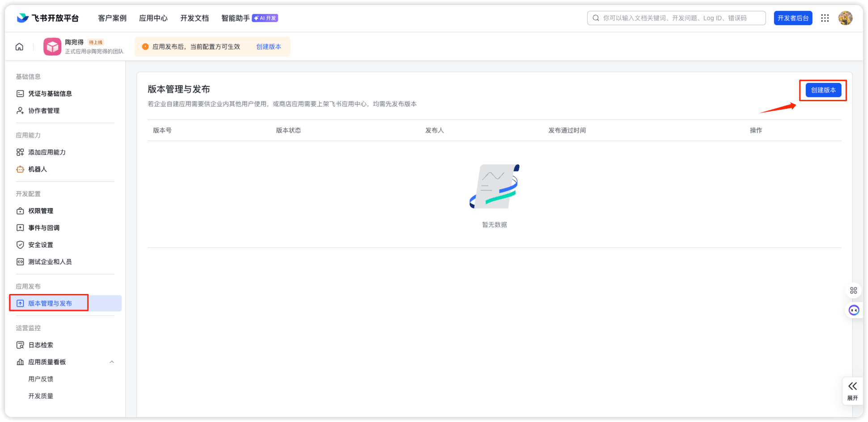Click app name 陶宛得
This screenshot has width=868, height=422.
pos(74,42)
